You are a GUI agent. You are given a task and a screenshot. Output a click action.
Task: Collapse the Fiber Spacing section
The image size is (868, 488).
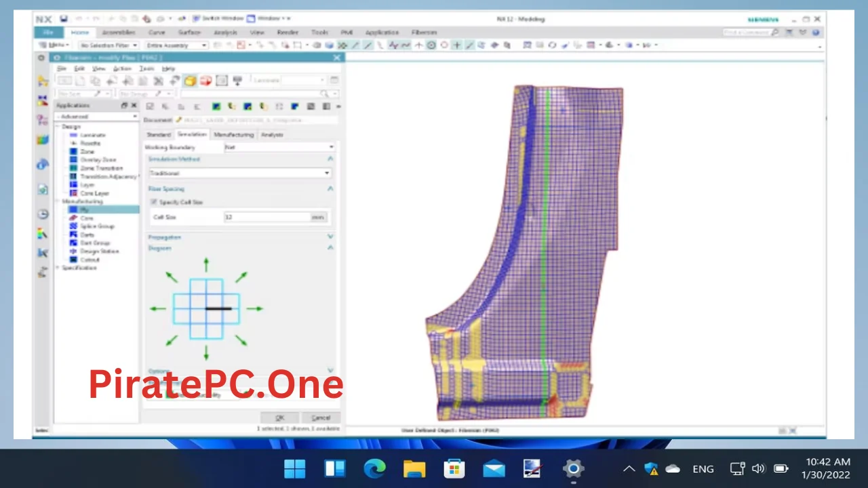pyautogui.click(x=330, y=189)
